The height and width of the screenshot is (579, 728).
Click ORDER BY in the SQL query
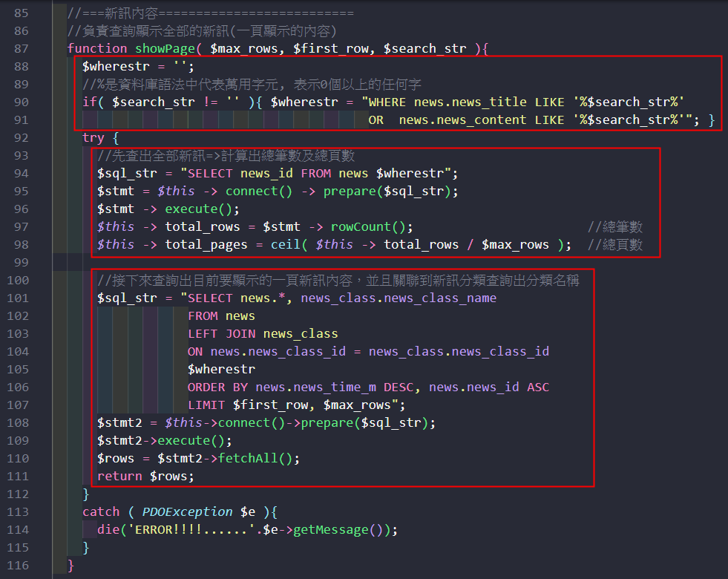click(218, 387)
